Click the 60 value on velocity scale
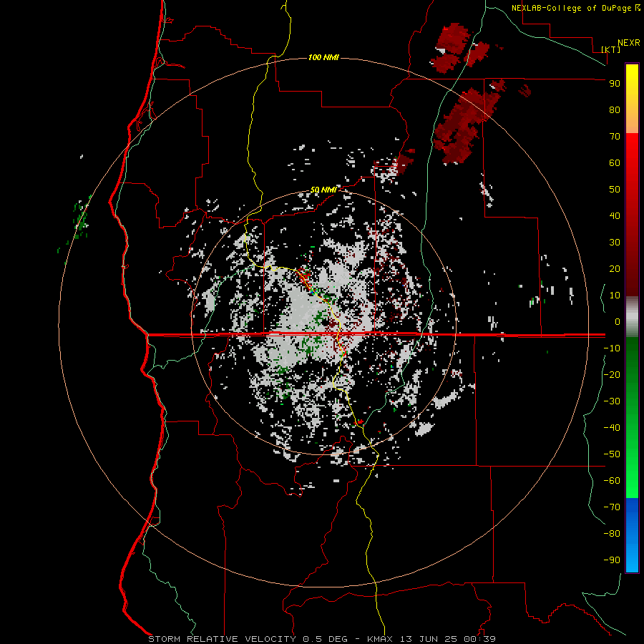The width and height of the screenshot is (644, 644). click(615, 162)
